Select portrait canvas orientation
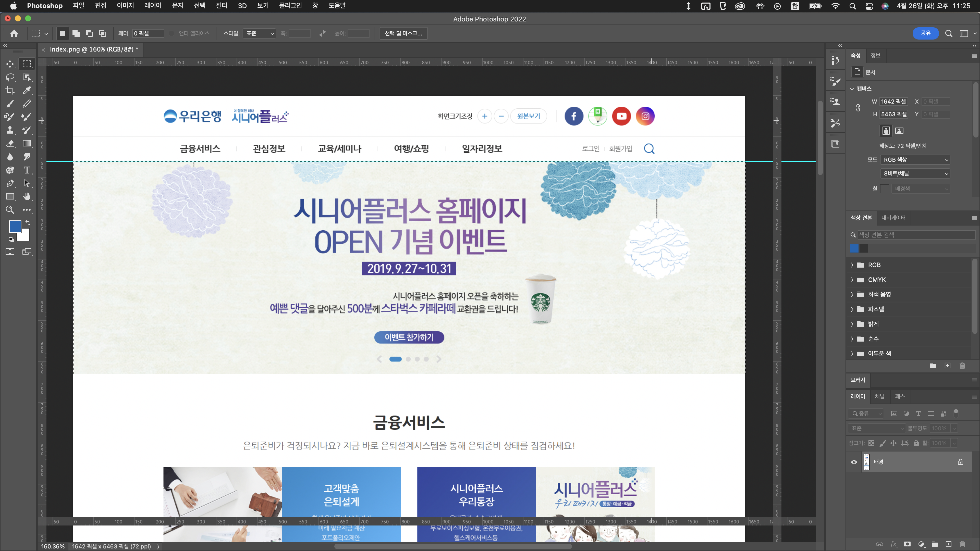Image resolution: width=980 pixels, height=551 pixels. tap(886, 130)
